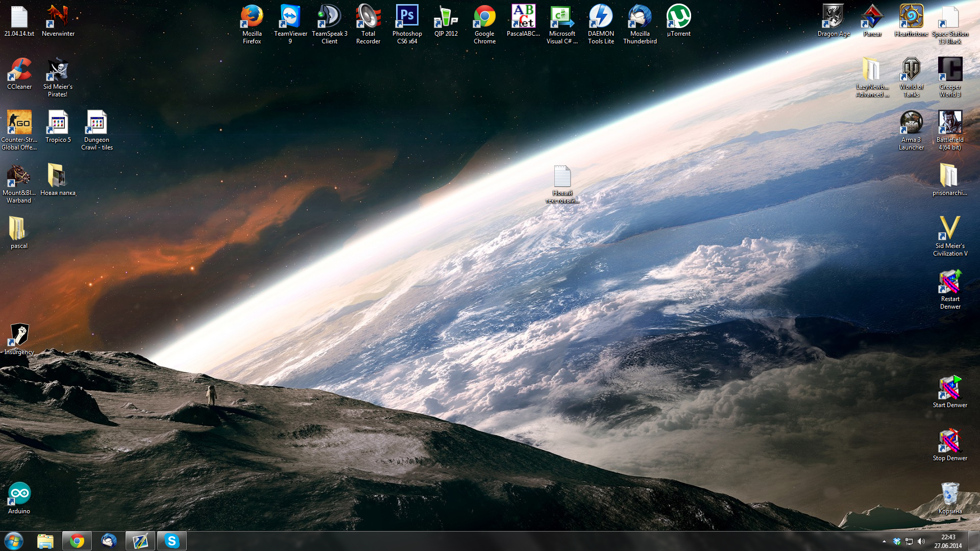This screenshot has height=551, width=980.
Task: Select the Space Station 13 Black icon
Action: pos(950,24)
